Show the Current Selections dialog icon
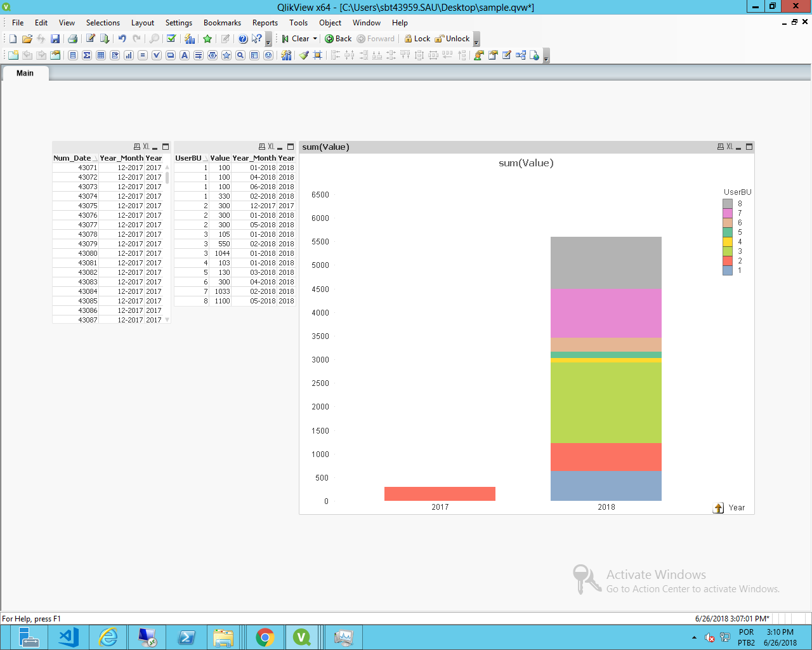 (171, 39)
